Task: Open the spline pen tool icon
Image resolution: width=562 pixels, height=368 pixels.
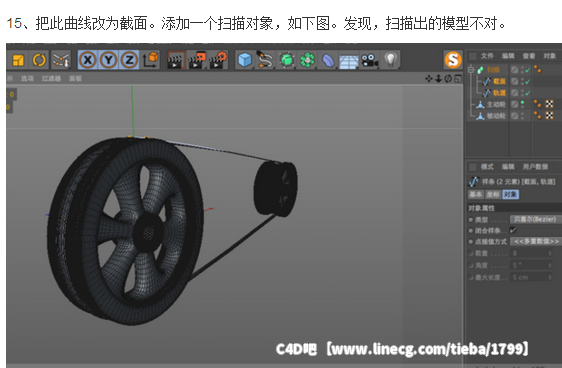Action: coord(265,60)
